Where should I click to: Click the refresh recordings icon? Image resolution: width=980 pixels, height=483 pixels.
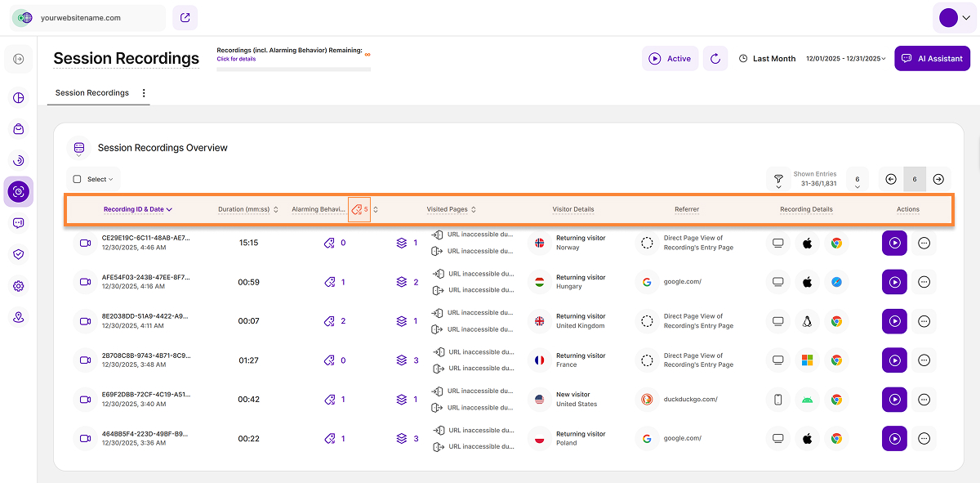point(715,59)
